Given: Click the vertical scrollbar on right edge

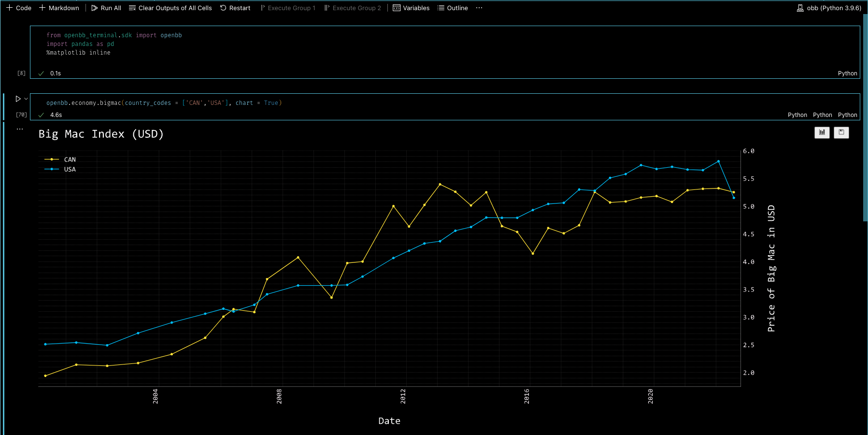Looking at the screenshot, I should [x=865, y=117].
